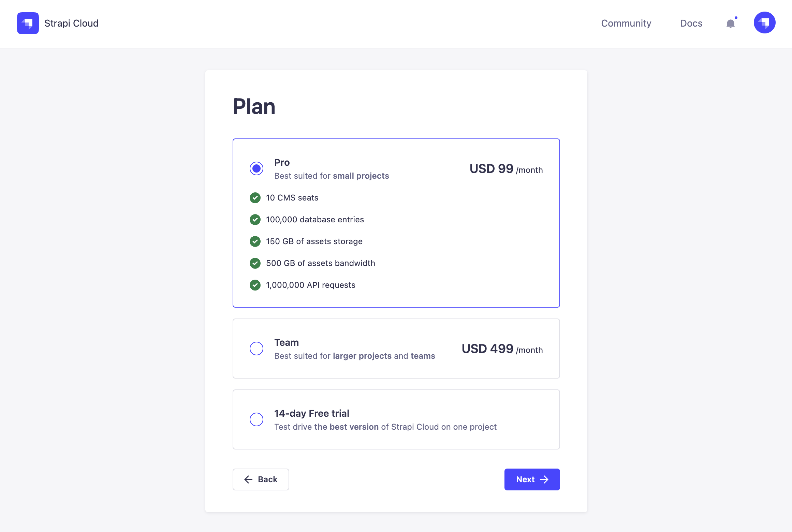Click the Next button
The width and height of the screenshot is (792, 532).
click(x=532, y=479)
